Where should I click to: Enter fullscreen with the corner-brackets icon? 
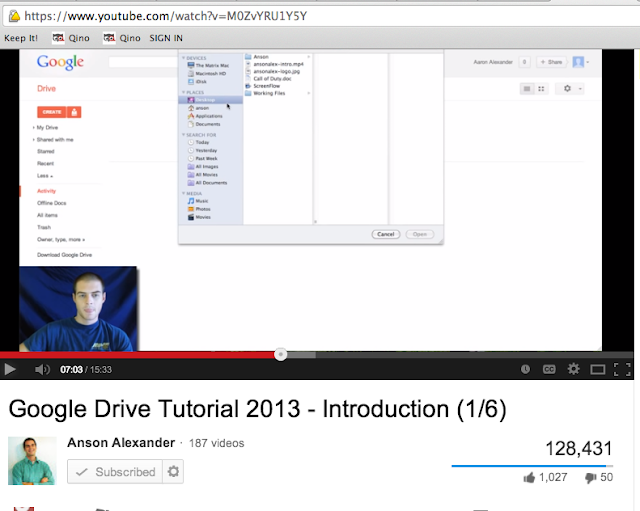click(x=622, y=369)
